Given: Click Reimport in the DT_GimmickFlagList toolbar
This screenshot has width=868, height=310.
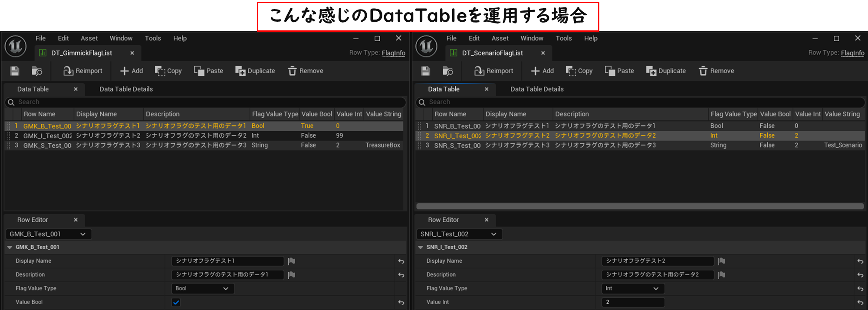Looking at the screenshot, I should click(x=83, y=71).
